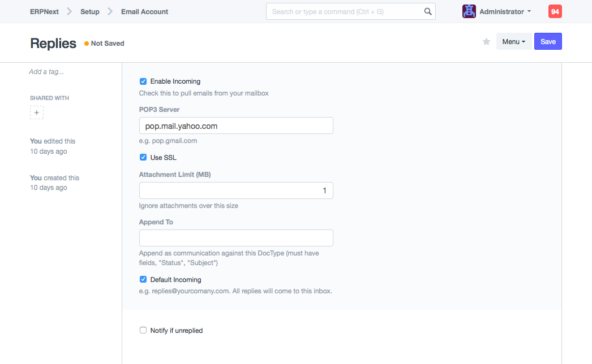Screen dimensions: 592x364
Task: Open the 94 notifications badge
Action: click(x=555, y=11)
